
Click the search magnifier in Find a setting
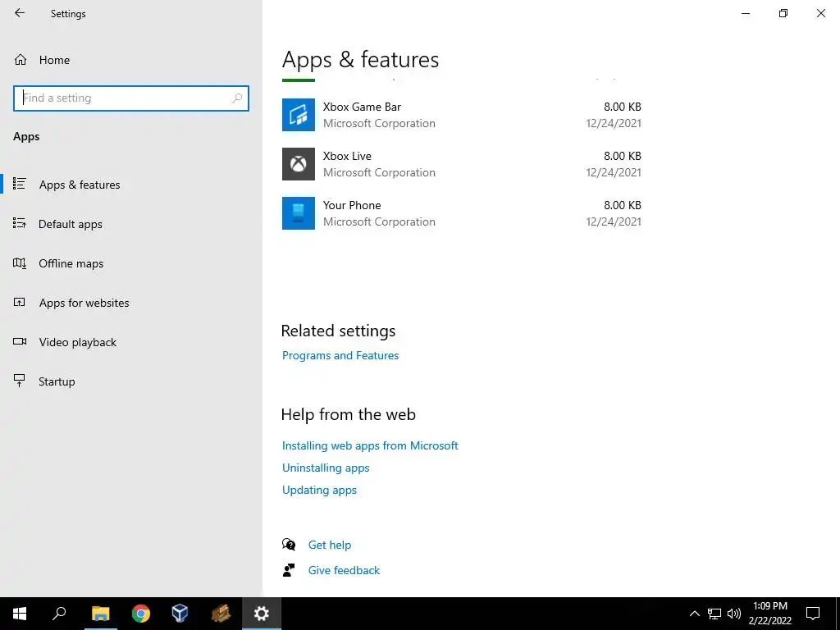(x=237, y=98)
